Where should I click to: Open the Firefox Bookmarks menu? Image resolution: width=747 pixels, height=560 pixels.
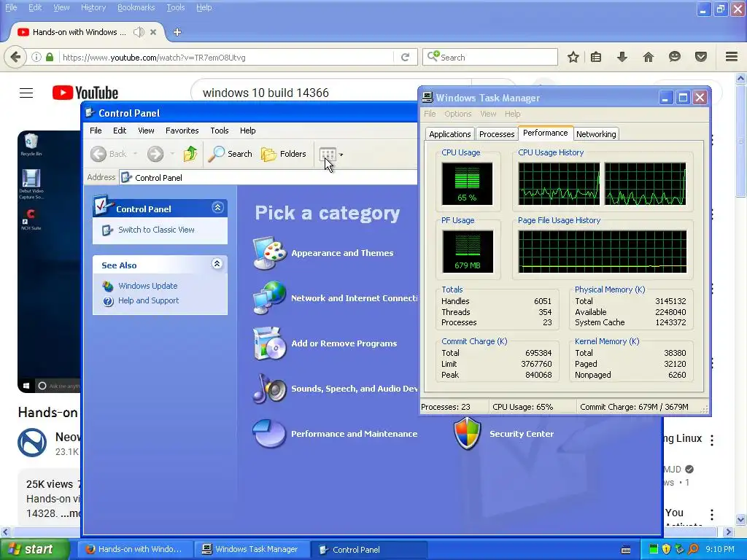point(136,7)
